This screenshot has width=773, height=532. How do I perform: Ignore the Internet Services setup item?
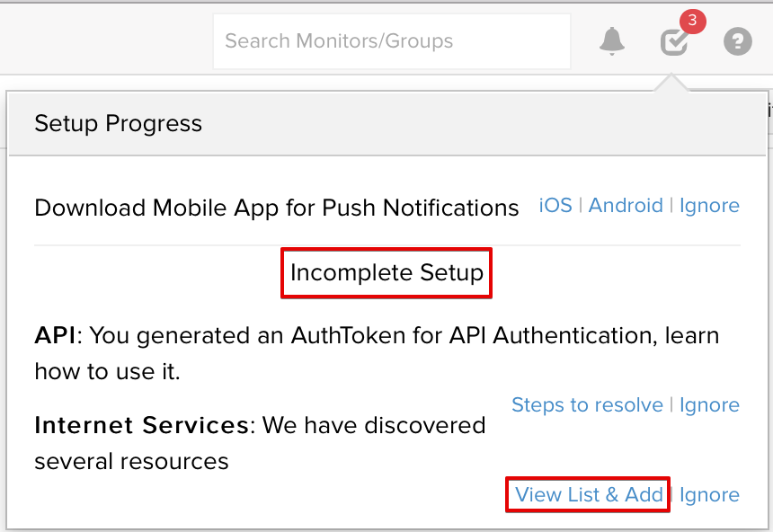point(709,494)
